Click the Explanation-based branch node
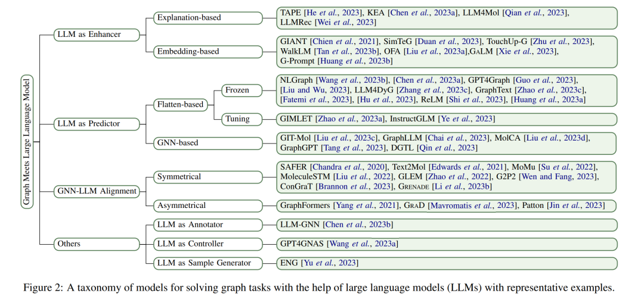This screenshot has height=302, width=644. coord(208,18)
